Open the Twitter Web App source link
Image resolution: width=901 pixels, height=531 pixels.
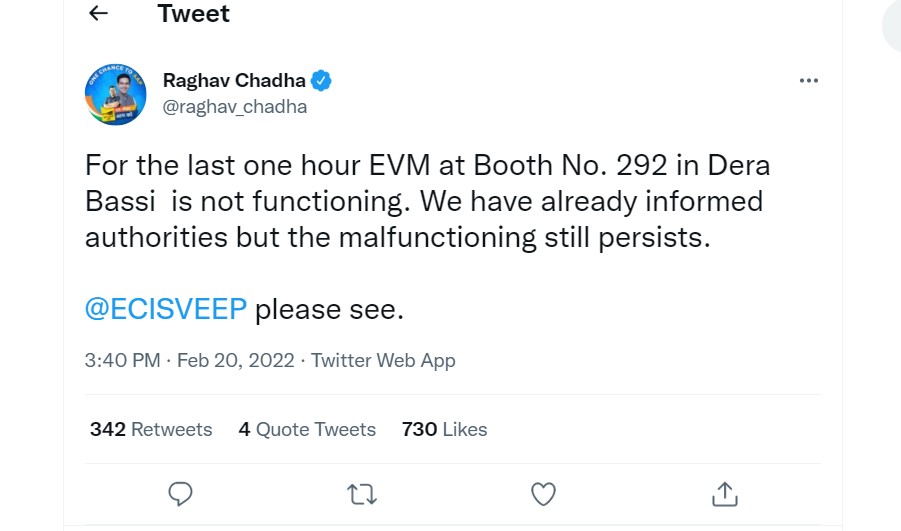pyautogui.click(x=383, y=361)
